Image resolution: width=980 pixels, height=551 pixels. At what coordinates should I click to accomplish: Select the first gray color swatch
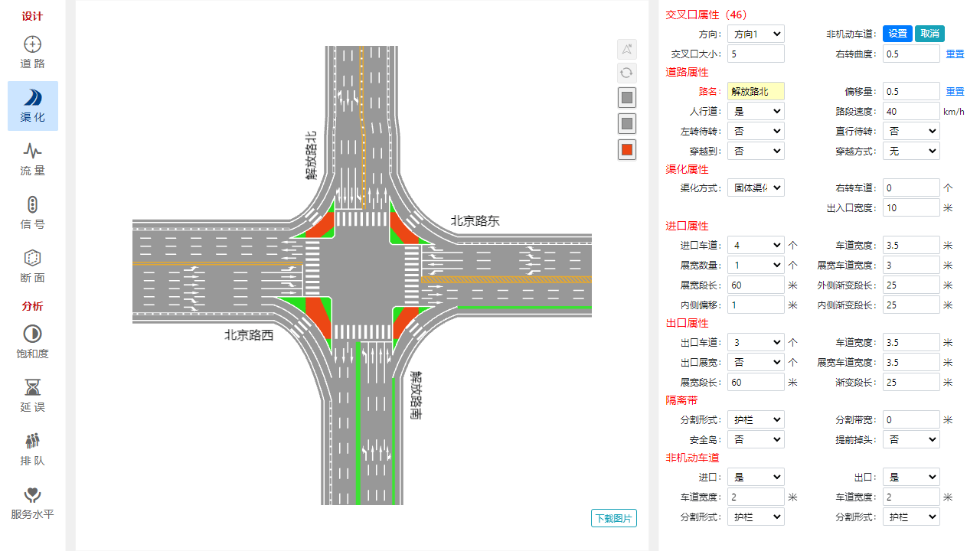pyautogui.click(x=627, y=98)
